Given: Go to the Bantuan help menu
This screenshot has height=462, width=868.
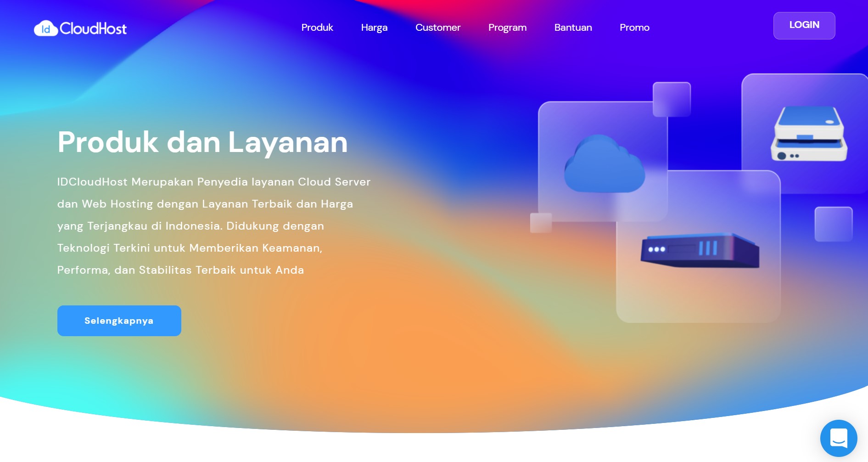Looking at the screenshot, I should pyautogui.click(x=573, y=28).
